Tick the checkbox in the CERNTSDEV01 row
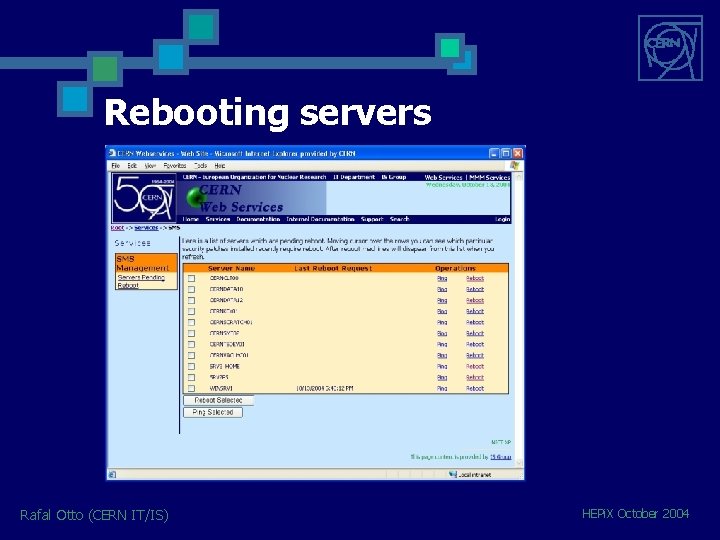Screen dimensions: 720x540 coord(191,344)
